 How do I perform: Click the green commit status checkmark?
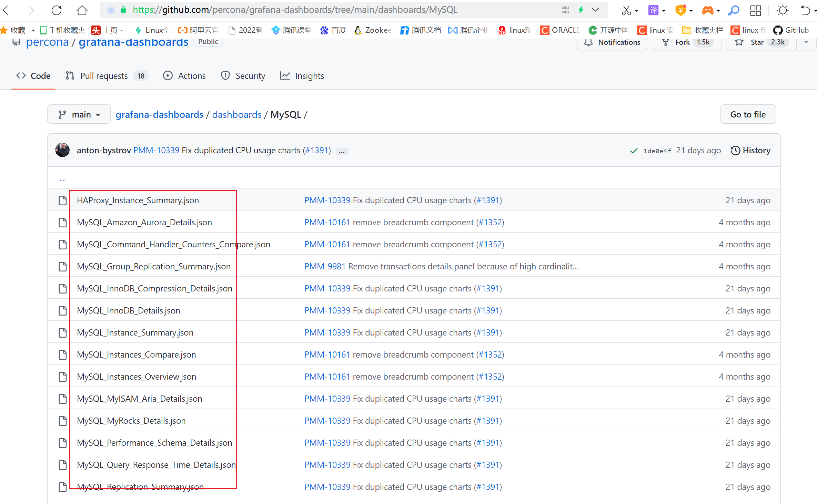tap(634, 151)
